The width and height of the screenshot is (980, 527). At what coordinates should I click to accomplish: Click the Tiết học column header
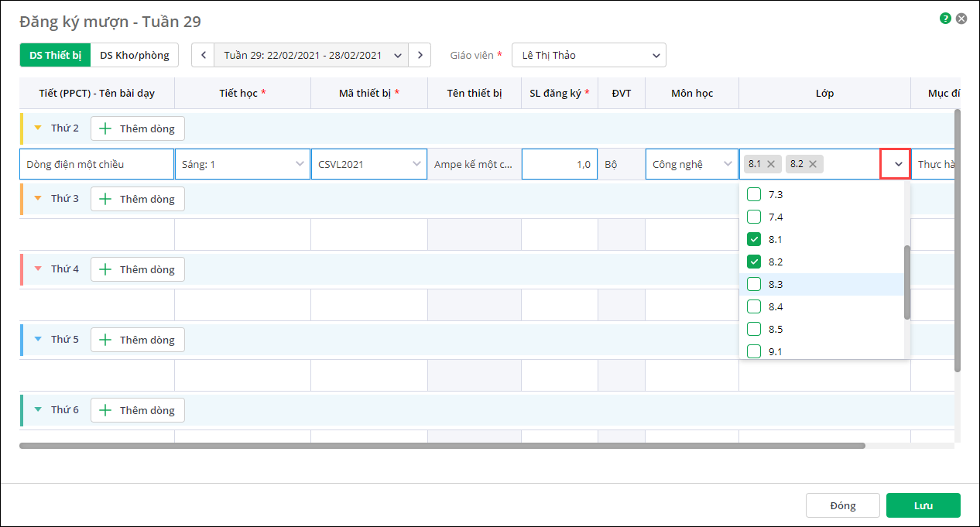pos(242,93)
